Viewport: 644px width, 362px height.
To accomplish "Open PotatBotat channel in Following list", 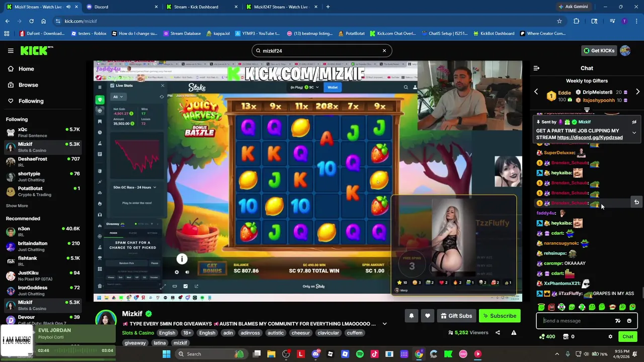I will (43, 192).
